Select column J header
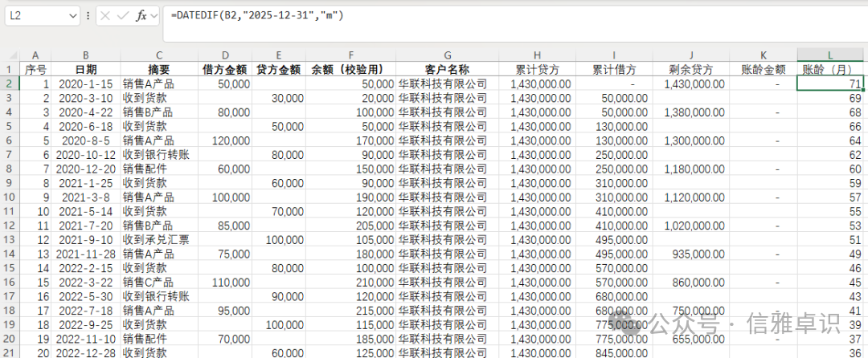The image size is (868, 358). 691,55
